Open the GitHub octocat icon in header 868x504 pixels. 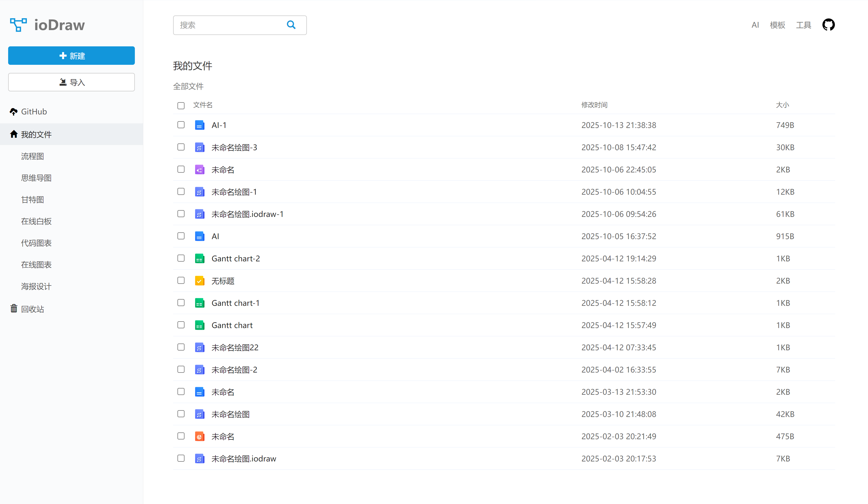[x=828, y=25]
